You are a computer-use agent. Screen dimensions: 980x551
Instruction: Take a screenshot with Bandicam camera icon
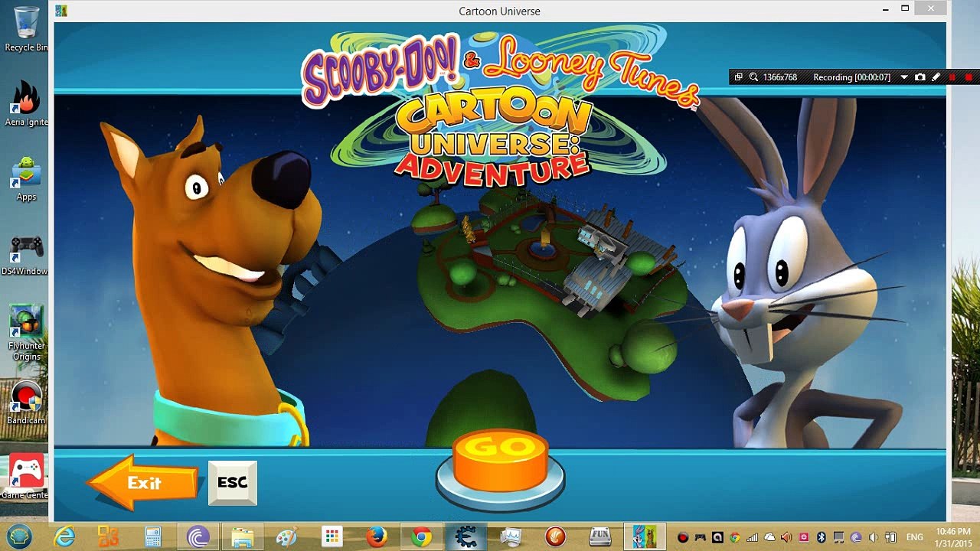click(x=920, y=77)
